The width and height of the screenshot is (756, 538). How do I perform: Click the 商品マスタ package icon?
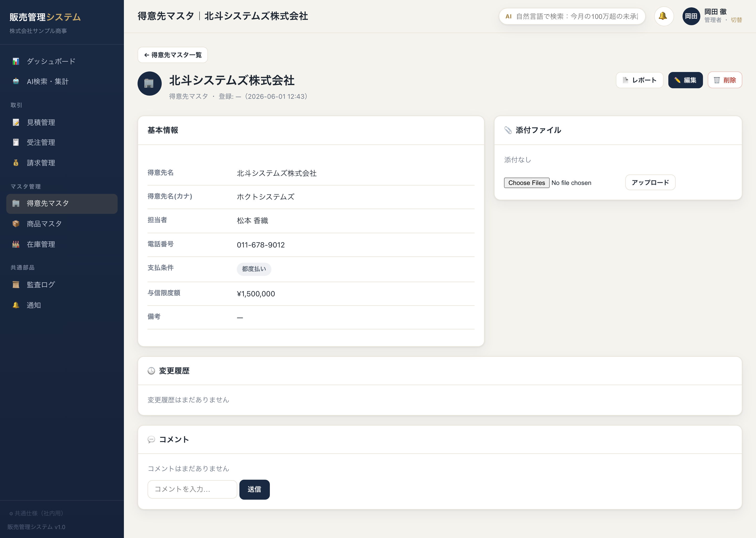(16, 224)
